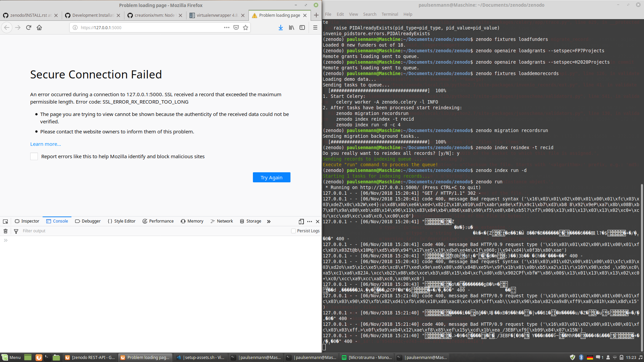Reload the 127.0.0.1:5000 page
This screenshot has height=362, width=644.
pos(29,27)
